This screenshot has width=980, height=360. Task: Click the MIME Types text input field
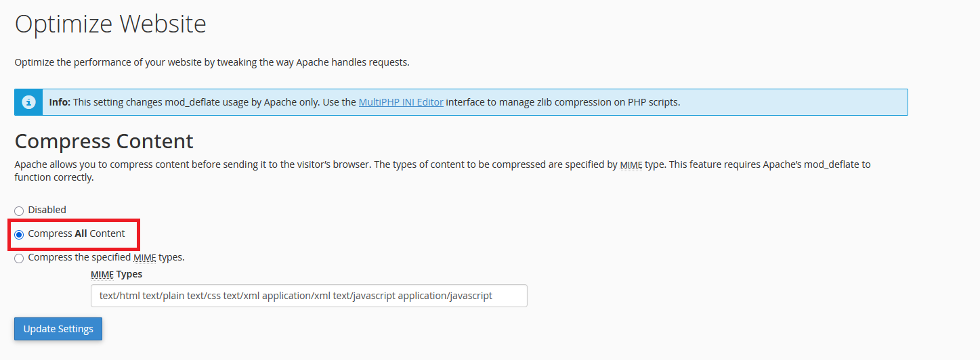(309, 296)
